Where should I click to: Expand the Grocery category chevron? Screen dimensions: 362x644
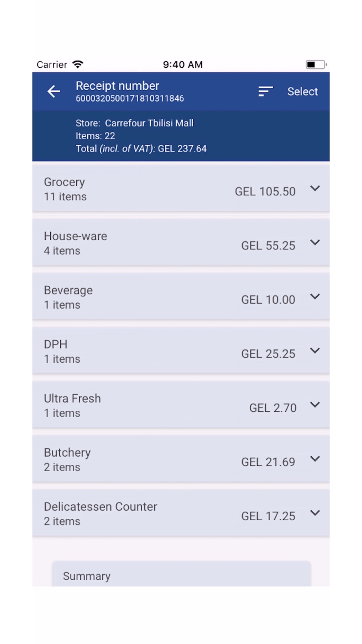(315, 188)
